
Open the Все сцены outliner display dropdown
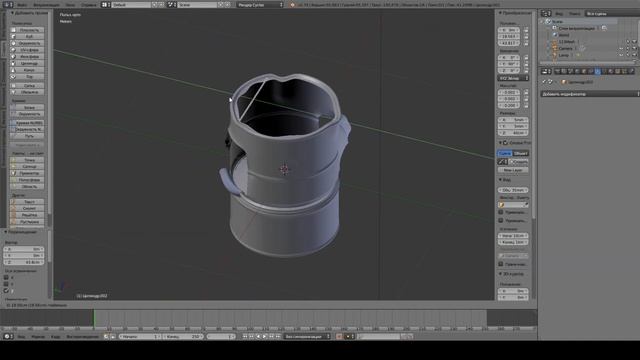pyautogui.click(x=612, y=13)
